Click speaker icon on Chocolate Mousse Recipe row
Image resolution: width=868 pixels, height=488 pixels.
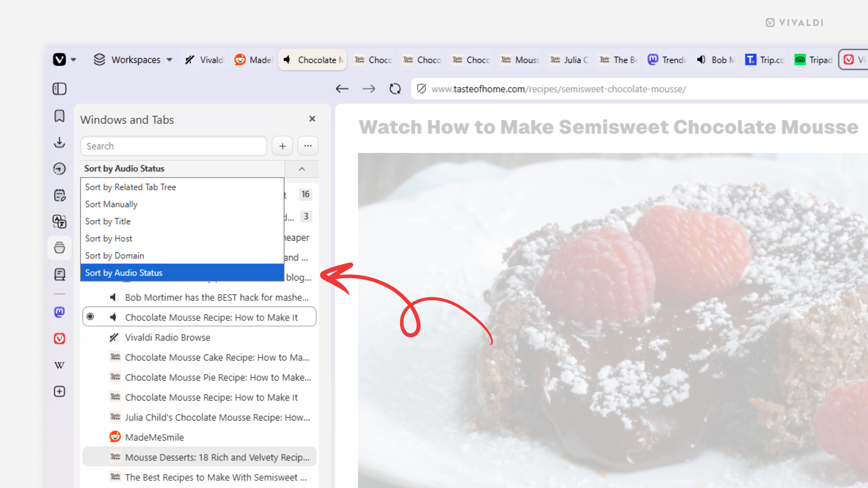click(114, 317)
